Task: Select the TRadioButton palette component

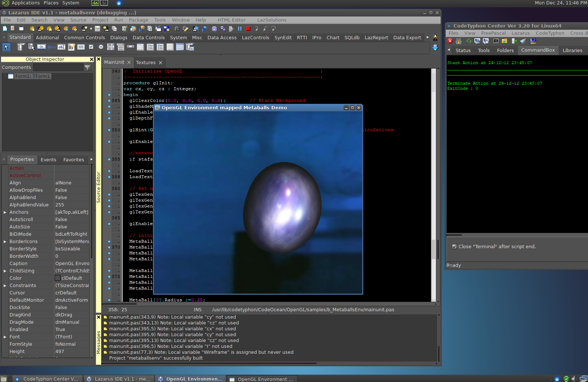Action: pos(101,47)
